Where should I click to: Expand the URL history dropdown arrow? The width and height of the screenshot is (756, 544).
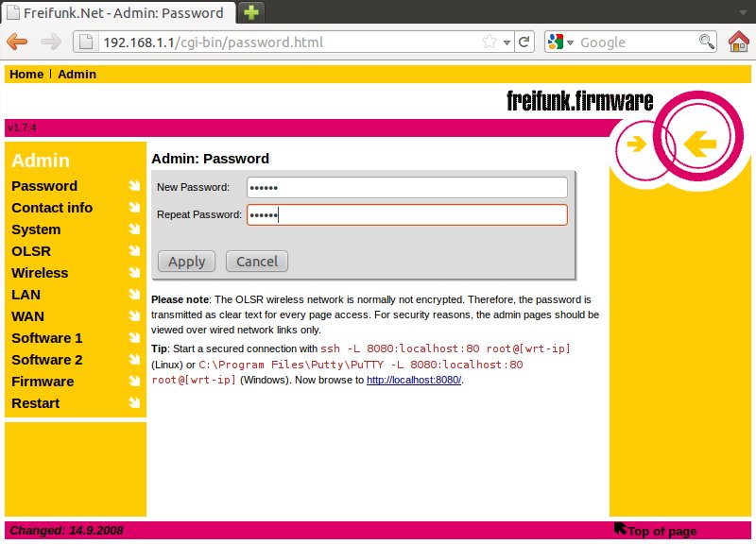coord(507,42)
